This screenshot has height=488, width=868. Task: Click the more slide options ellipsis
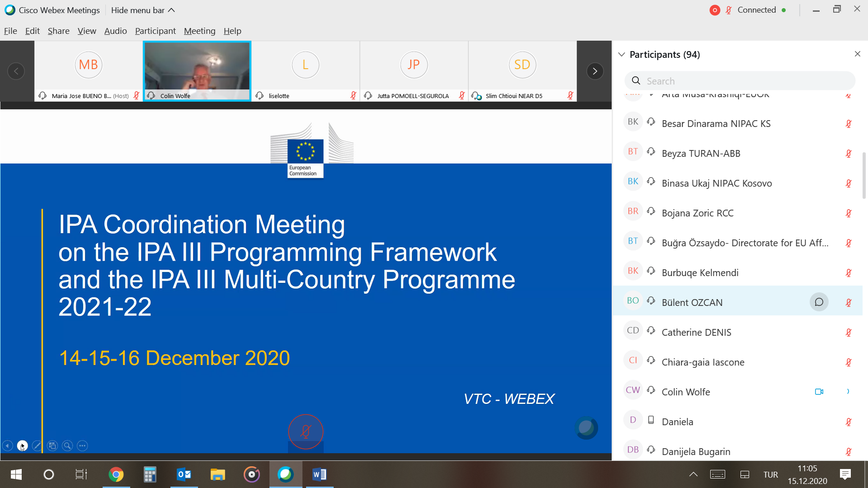tap(82, 446)
